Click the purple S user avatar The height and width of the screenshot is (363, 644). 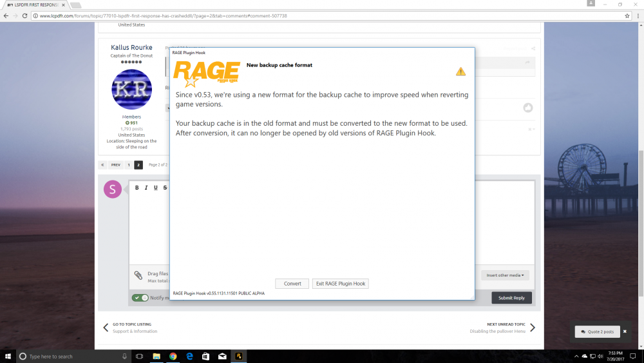point(113,189)
